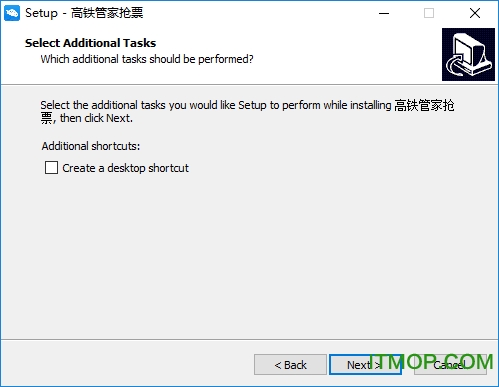Click the "Create a desktop shortcut" label
The width and height of the screenshot is (499, 387).
(x=125, y=168)
